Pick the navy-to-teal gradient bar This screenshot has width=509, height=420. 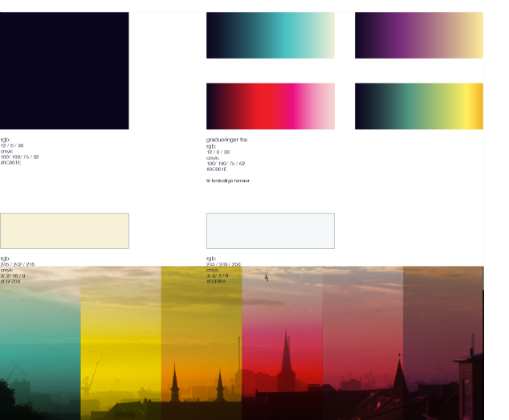[x=271, y=35]
